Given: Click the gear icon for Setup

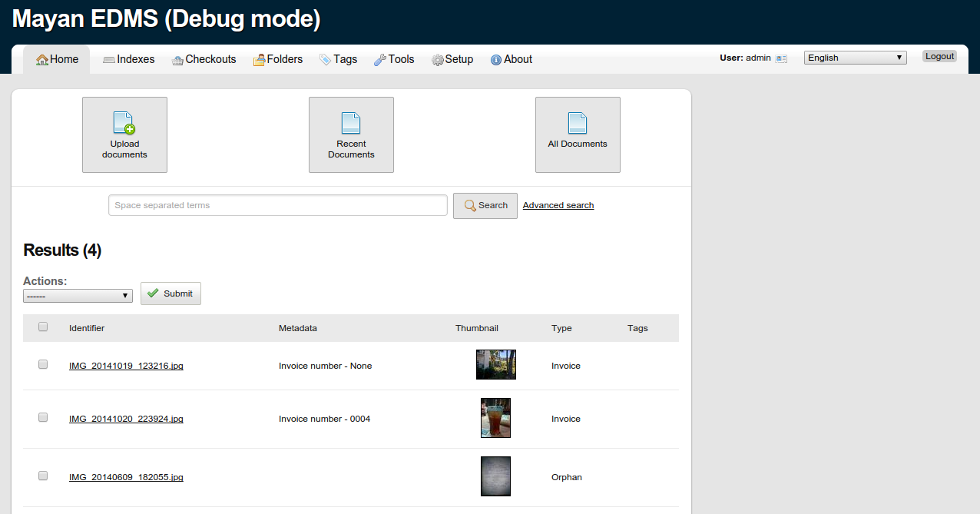Looking at the screenshot, I should coord(438,60).
